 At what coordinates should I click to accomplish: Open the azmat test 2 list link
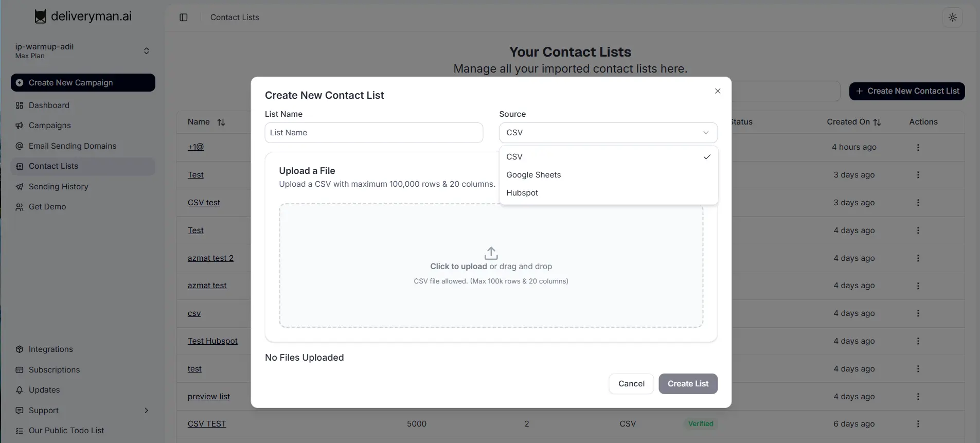coord(210,258)
